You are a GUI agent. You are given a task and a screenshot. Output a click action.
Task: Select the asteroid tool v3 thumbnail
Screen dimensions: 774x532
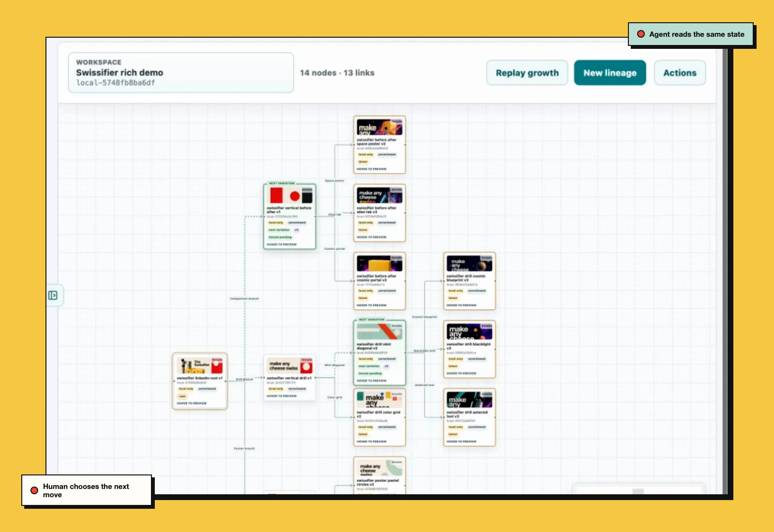point(469,400)
